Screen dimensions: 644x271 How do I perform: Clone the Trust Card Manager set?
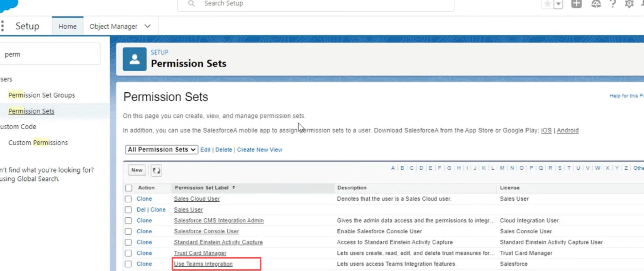pyautogui.click(x=144, y=253)
